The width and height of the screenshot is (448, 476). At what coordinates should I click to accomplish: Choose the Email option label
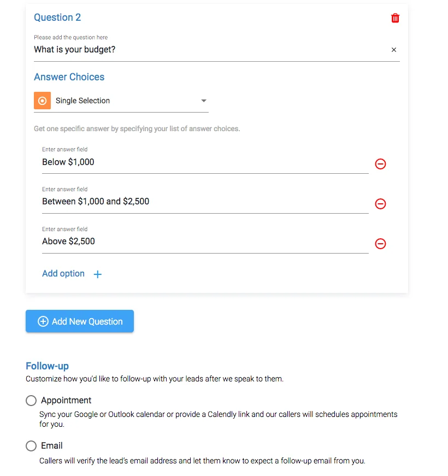click(x=52, y=446)
